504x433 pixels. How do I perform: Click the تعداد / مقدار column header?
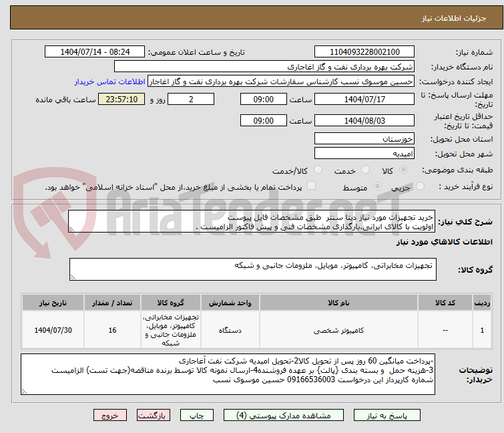[112, 303]
